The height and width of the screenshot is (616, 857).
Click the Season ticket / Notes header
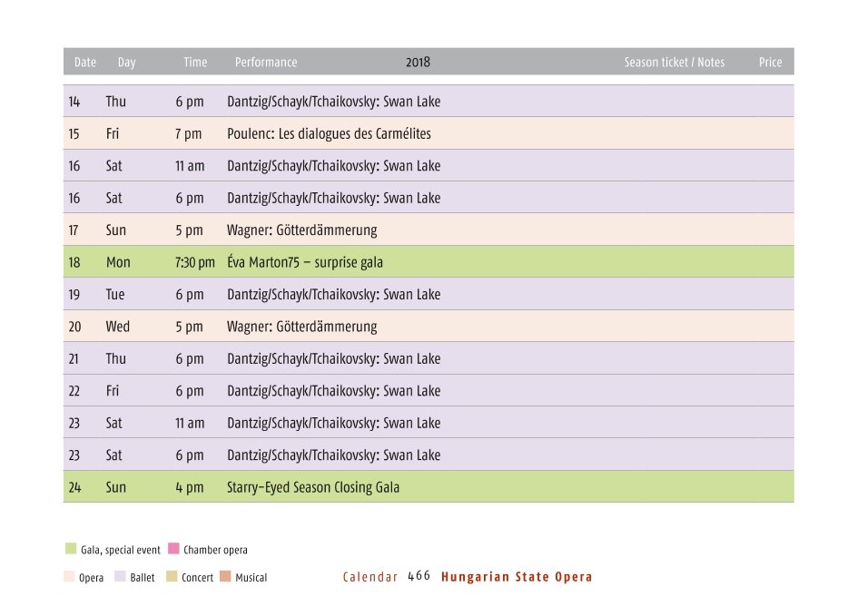(675, 63)
